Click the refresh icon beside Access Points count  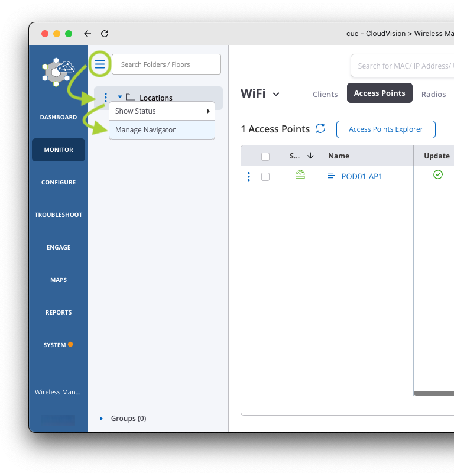(320, 129)
